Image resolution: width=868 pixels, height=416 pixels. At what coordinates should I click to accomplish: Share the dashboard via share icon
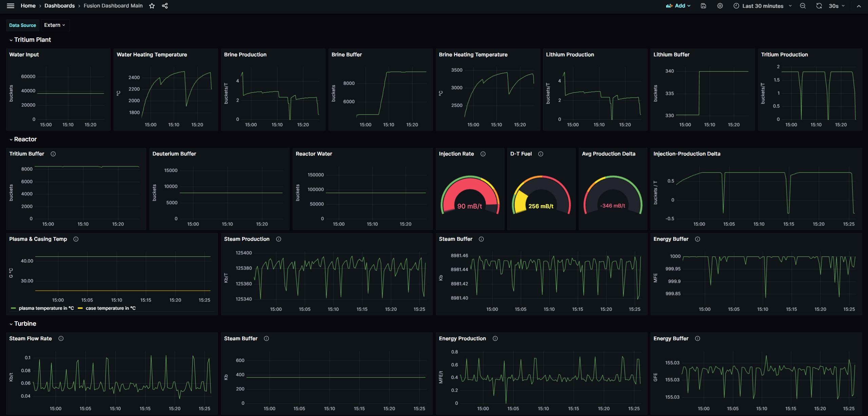coord(165,6)
